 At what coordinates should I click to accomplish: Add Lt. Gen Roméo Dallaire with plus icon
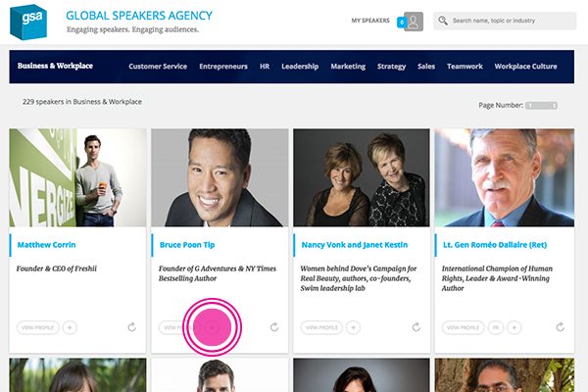(x=514, y=327)
